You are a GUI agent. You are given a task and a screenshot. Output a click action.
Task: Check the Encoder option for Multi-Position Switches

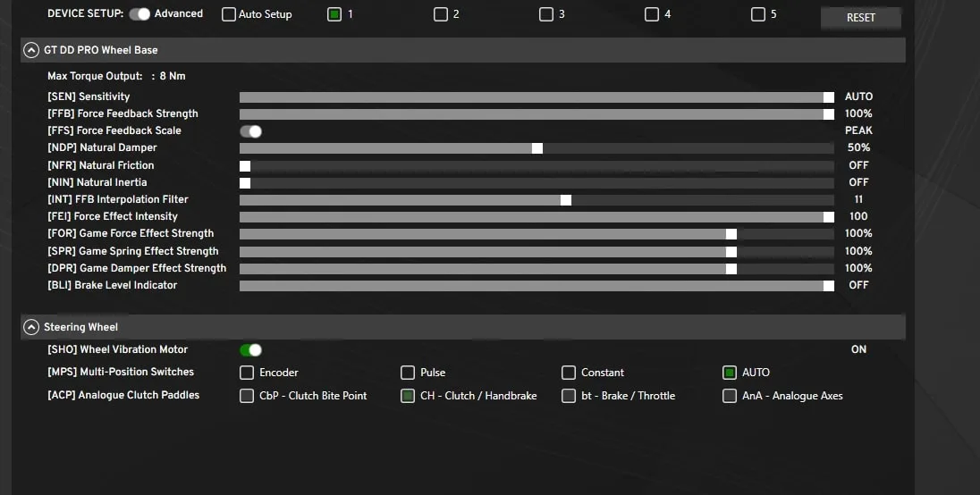247,373
